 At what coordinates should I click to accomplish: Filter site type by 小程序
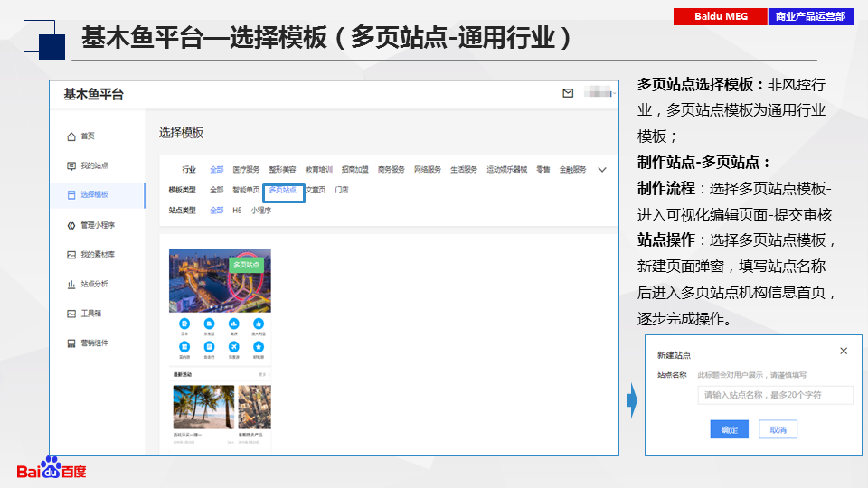click(260, 211)
